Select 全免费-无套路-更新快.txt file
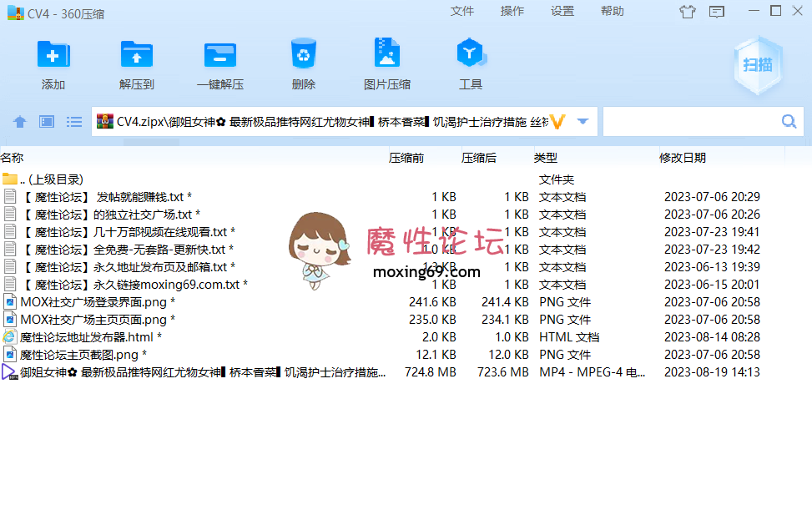 click(406, 250)
